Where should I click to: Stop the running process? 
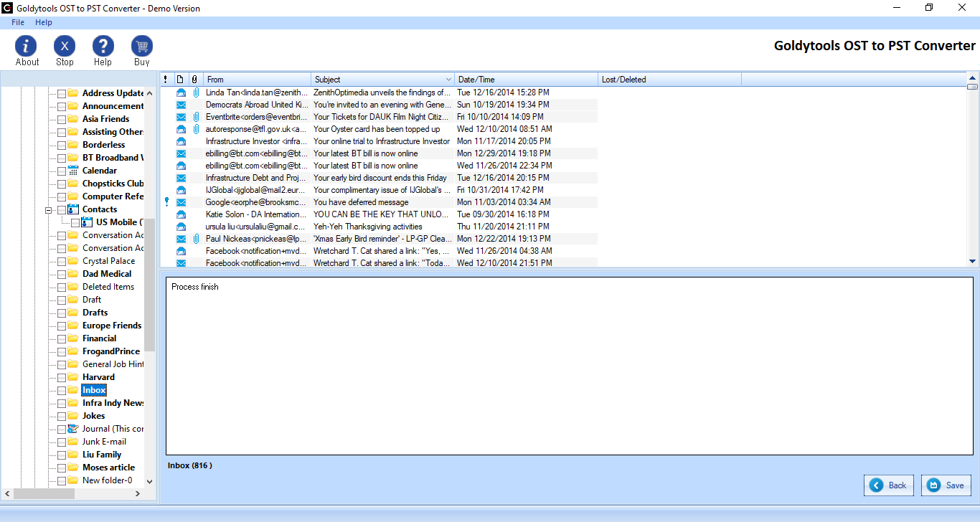tap(65, 47)
